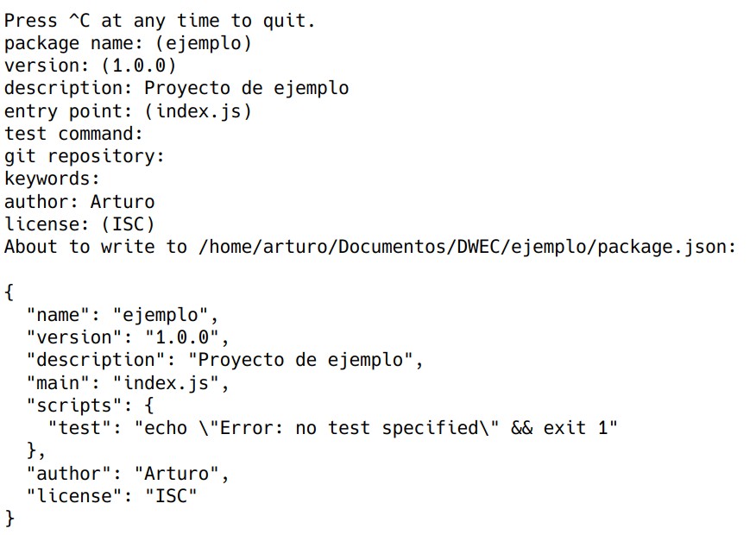Click the package.json file path text
This screenshot has height=535, width=756.
466,247
